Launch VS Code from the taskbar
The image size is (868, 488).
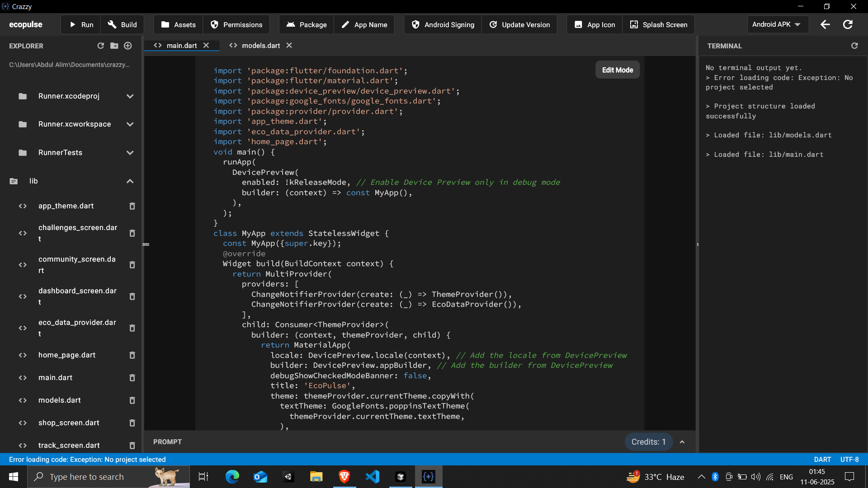pos(372,477)
